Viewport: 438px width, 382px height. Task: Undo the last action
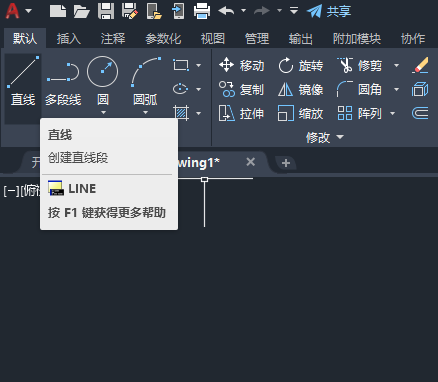coord(226,11)
